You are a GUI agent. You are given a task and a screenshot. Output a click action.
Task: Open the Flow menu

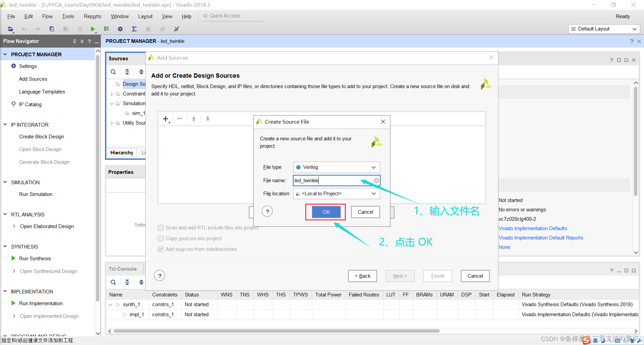(47, 16)
